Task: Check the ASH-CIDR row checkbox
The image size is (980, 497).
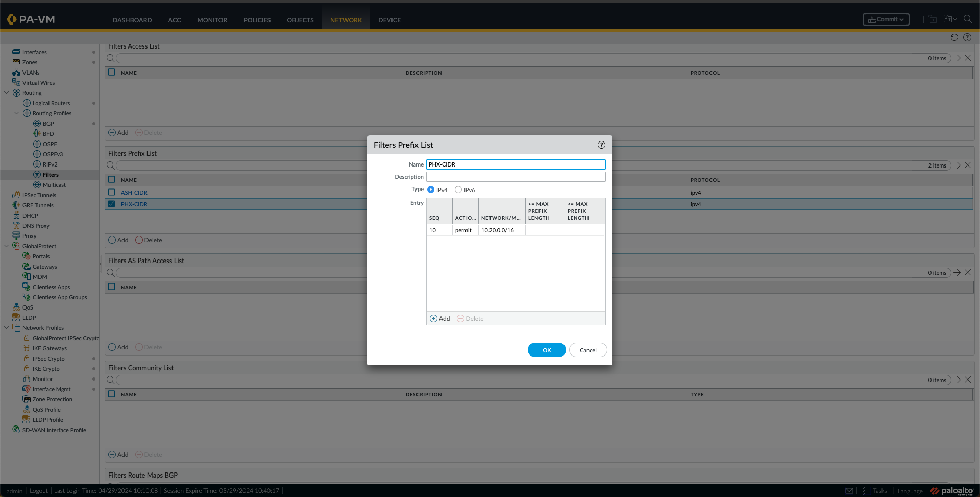Action: pyautogui.click(x=111, y=192)
